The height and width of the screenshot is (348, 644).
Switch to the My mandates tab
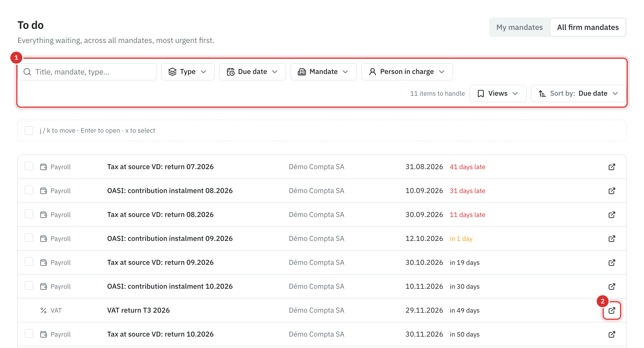click(x=519, y=27)
